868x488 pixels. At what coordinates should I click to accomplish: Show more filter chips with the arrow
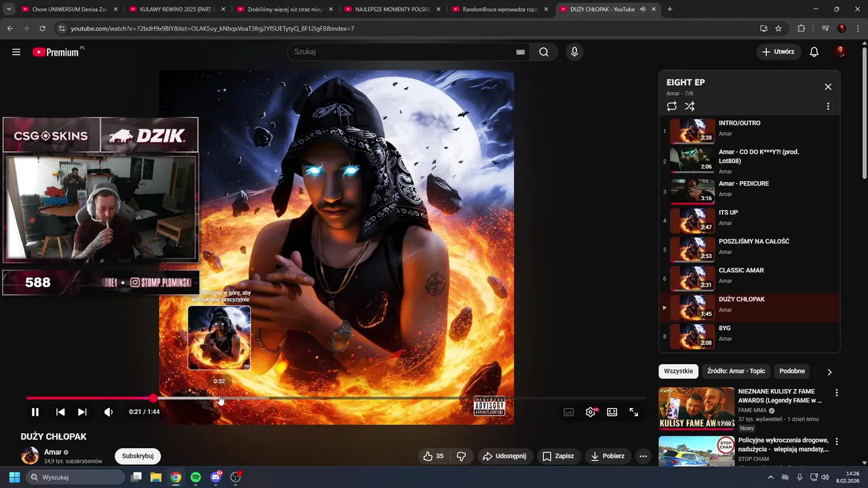pos(829,372)
